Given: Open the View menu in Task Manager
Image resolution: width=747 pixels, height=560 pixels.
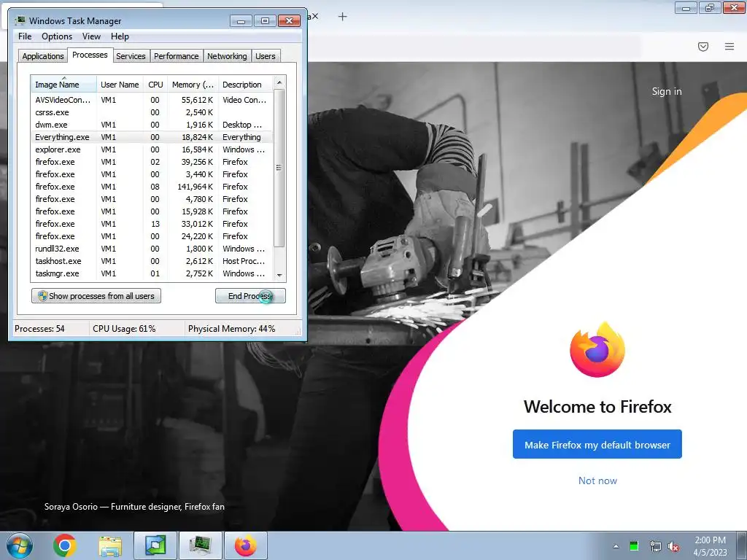Looking at the screenshot, I should coord(91,36).
